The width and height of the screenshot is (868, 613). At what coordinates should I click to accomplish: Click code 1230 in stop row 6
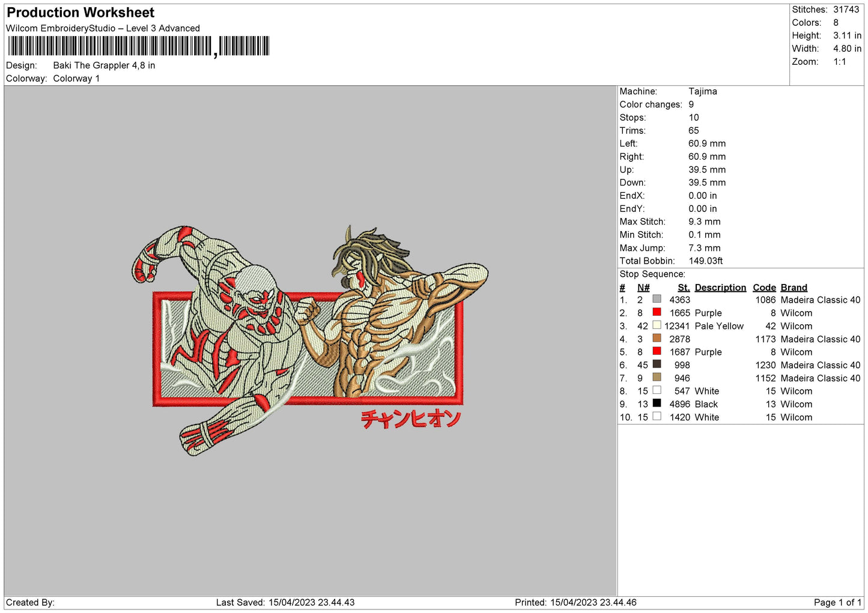tap(765, 365)
